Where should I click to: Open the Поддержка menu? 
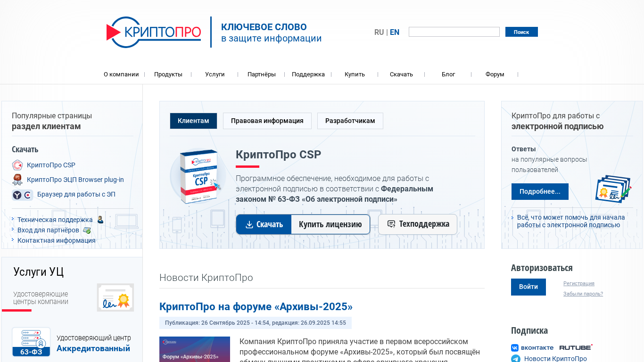308,74
